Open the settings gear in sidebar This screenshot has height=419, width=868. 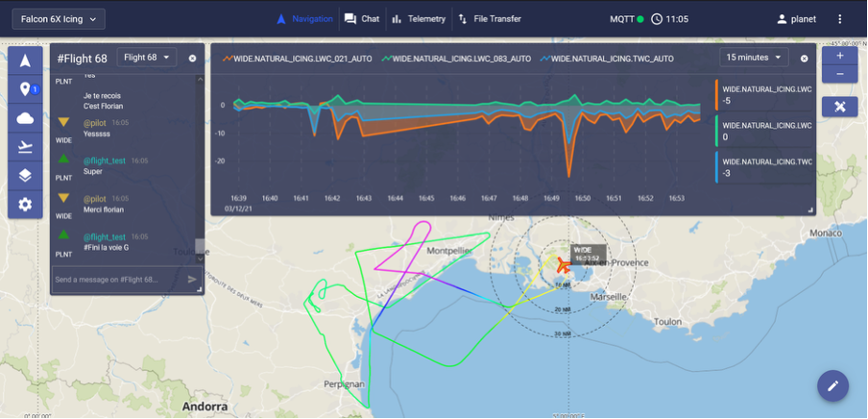click(x=25, y=205)
